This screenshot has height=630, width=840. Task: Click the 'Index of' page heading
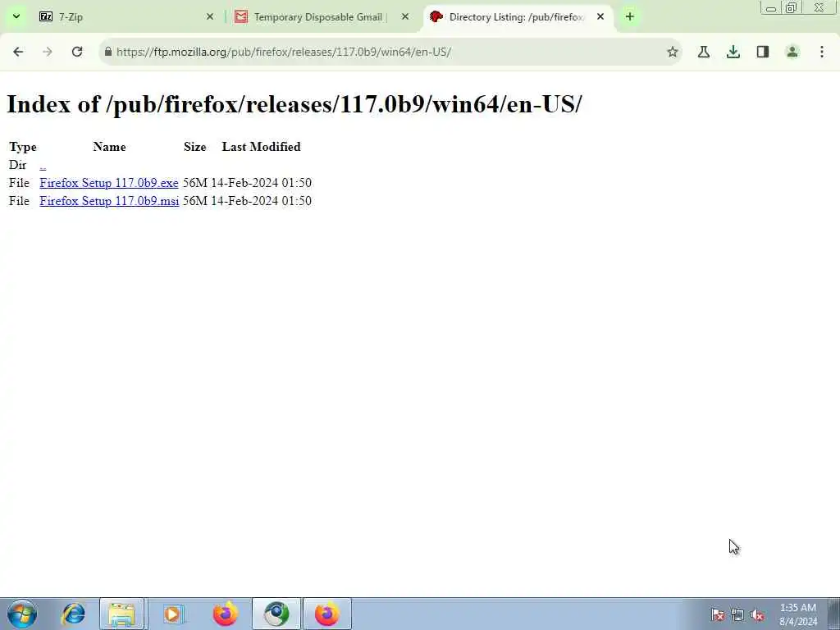click(x=294, y=103)
